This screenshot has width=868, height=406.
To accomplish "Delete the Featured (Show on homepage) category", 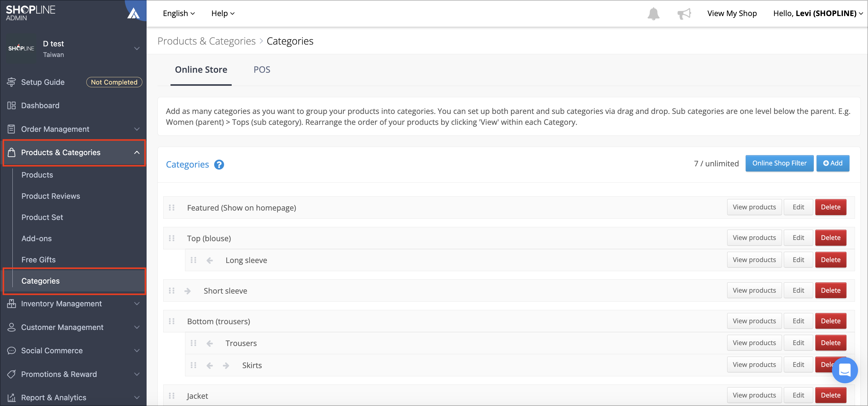I will [x=830, y=207].
